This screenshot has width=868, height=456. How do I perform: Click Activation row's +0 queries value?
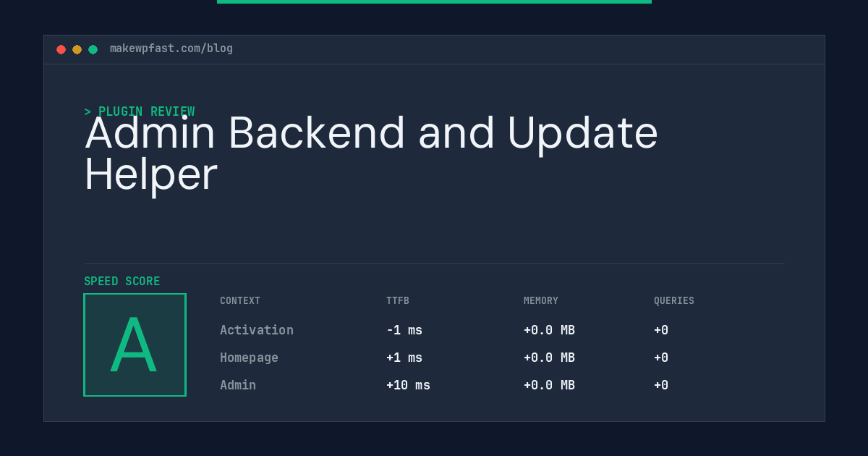pos(661,330)
